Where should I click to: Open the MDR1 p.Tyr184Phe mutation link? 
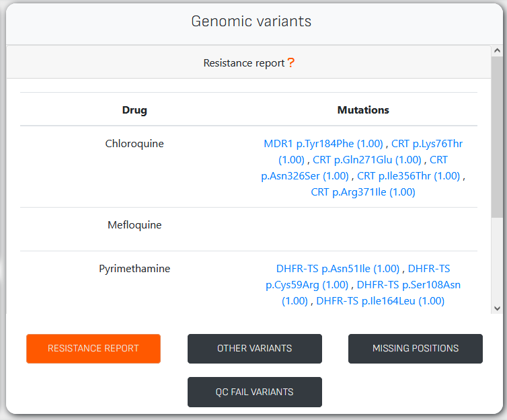(x=323, y=144)
